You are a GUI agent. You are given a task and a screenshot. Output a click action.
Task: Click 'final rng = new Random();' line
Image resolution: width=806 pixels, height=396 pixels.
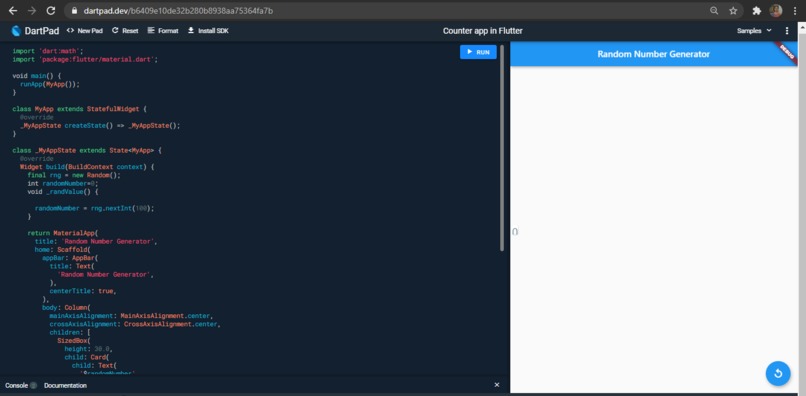pyautogui.click(x=74, y=175)
